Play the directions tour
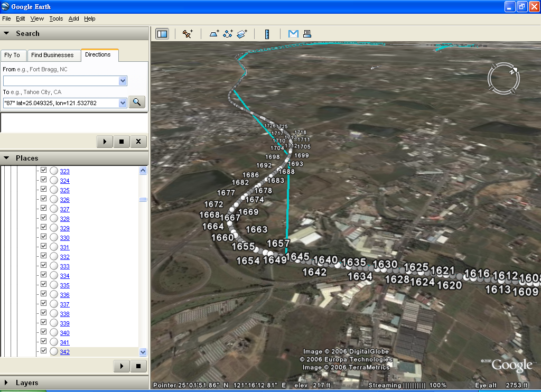This screenshot has width=541, height=392. click(105, 142)
